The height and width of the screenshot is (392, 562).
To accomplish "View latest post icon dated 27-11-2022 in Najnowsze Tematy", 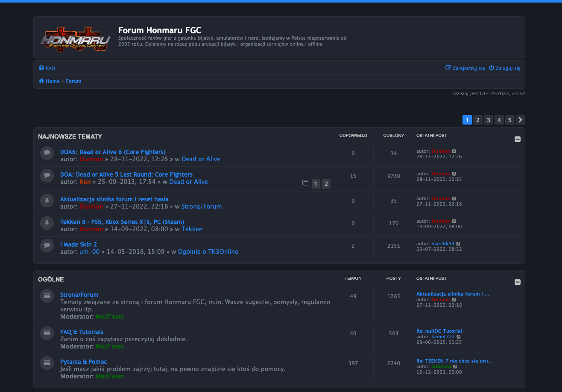I will pos(454,198).
